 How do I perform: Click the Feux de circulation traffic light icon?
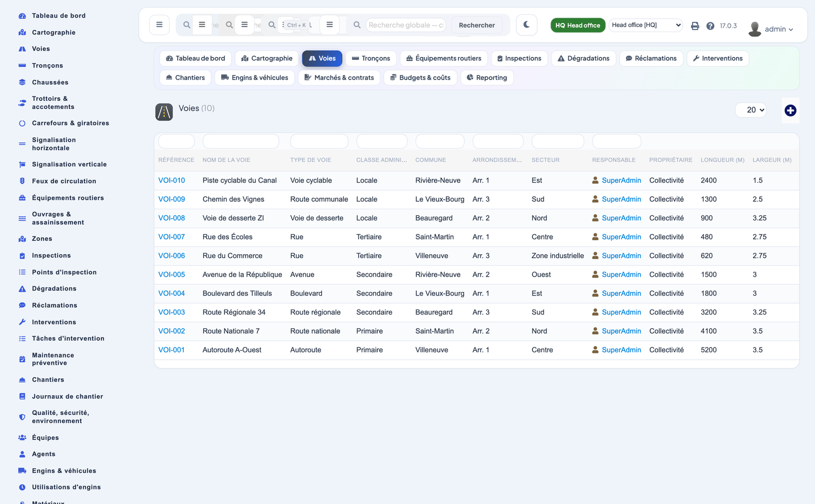[x=22, y=181]
